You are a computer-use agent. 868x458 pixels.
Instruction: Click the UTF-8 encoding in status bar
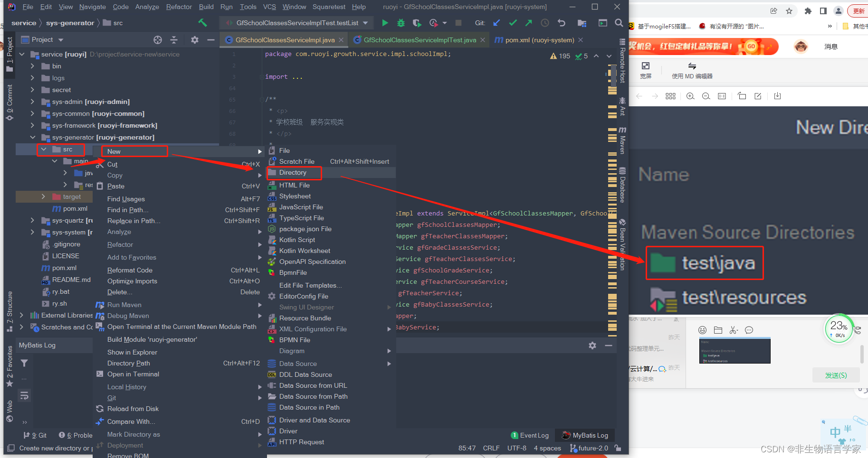tap(517, 448)
